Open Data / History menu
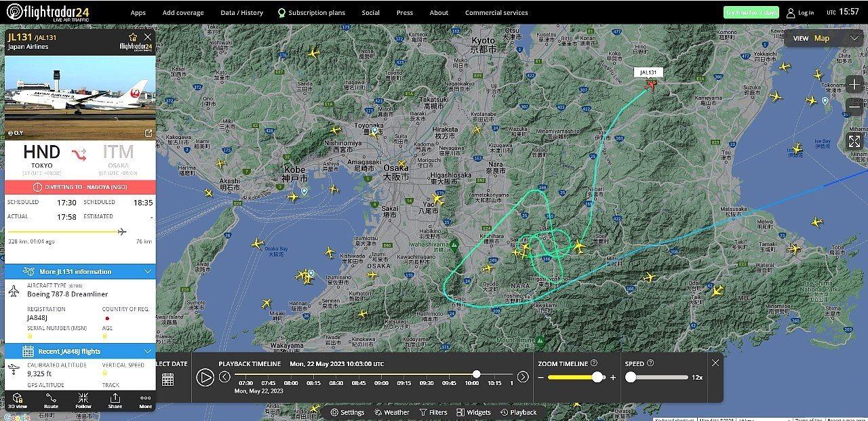Viewport: 868px width, 421px height. [241, 12]
